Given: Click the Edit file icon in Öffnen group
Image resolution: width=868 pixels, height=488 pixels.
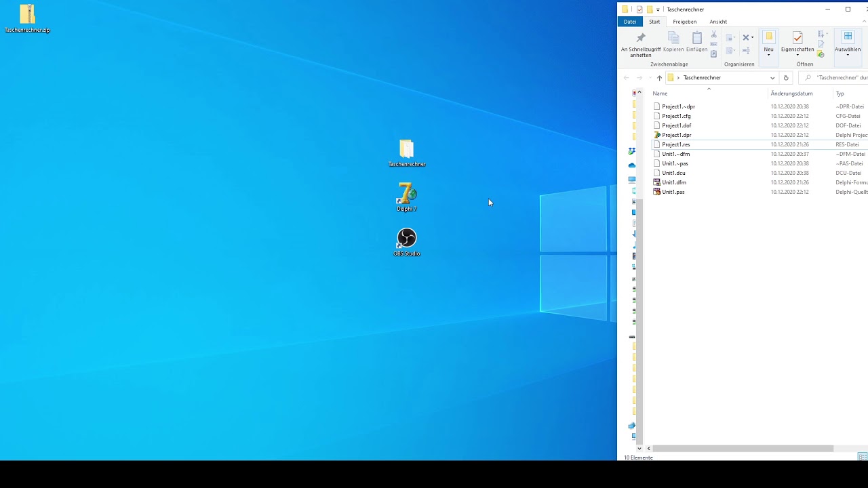Looking at the screenshot, I should pos(821,44).
